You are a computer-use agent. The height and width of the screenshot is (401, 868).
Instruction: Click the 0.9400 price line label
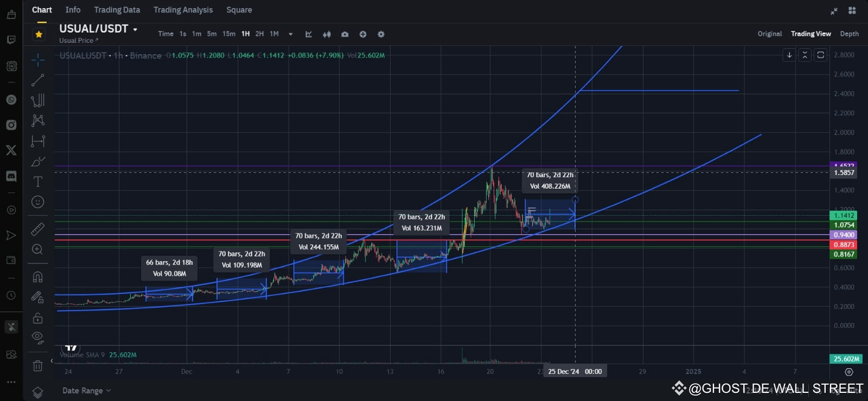(x=844, y=235)
